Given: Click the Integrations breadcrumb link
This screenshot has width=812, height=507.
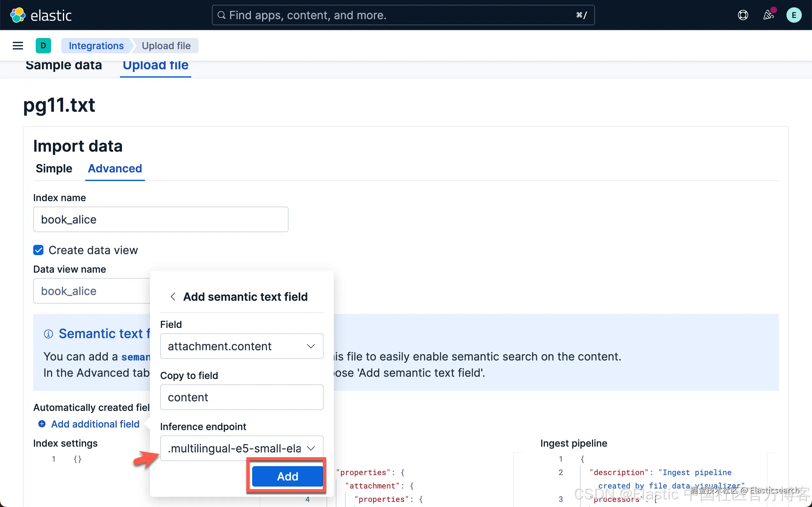Looking at the screenshot, I should [96, 46].
